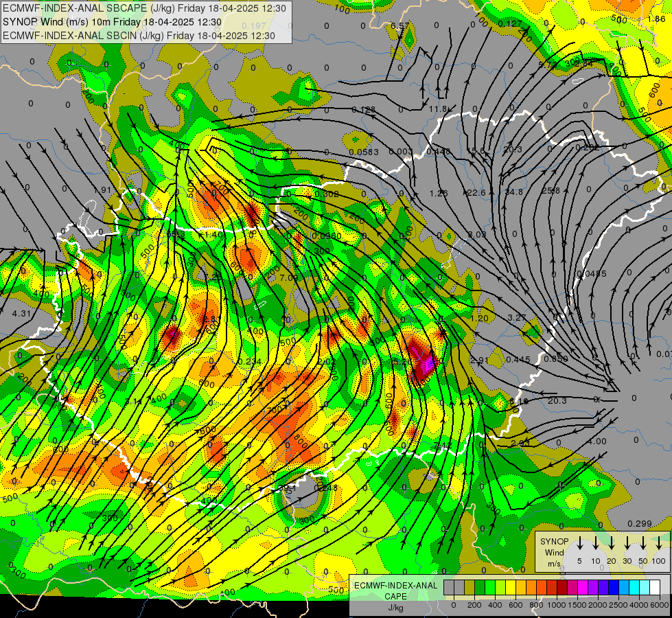Click the SBCIN title line in header box
This screenshot has width=672, height=618.
(x=139, y=36)
